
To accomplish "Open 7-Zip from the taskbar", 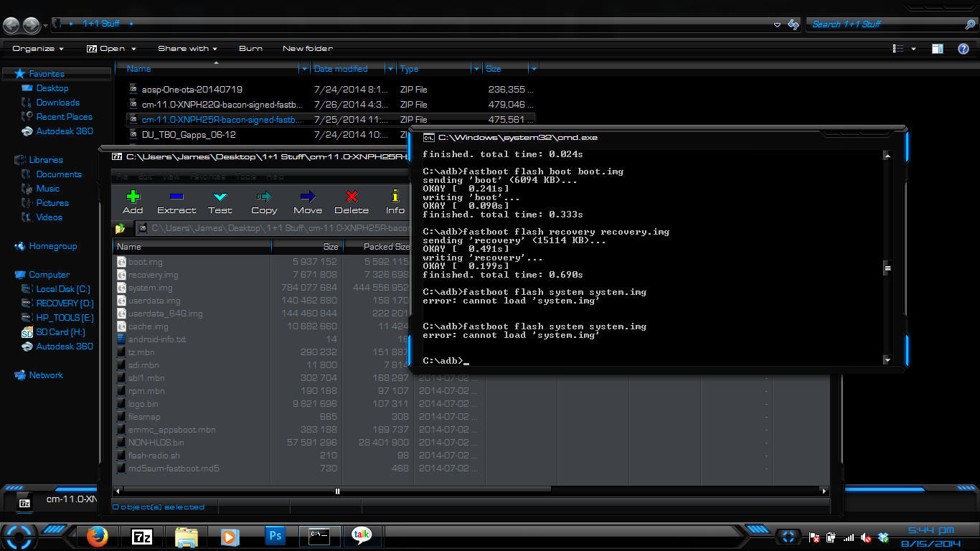I will (142, 536).
